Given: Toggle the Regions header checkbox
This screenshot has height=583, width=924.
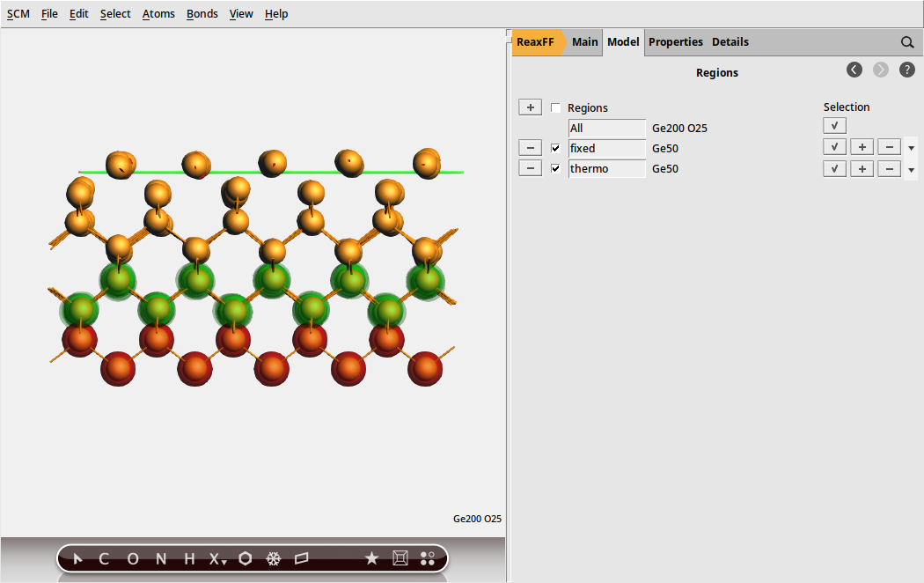Looking at the screenshot, I should click(555, 108).
